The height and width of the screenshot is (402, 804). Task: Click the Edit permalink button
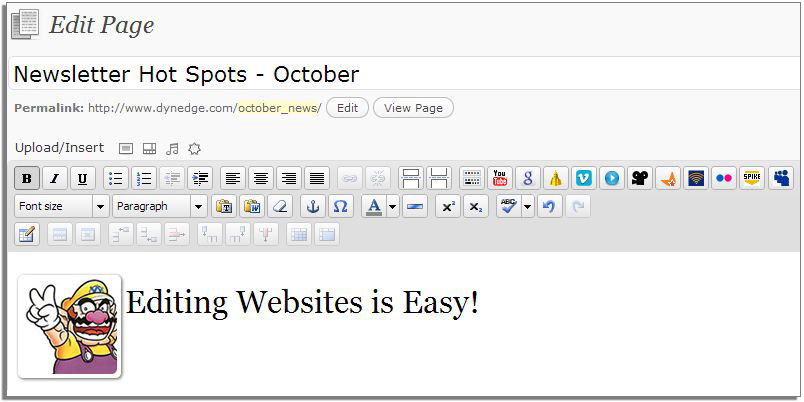point(347,108)
